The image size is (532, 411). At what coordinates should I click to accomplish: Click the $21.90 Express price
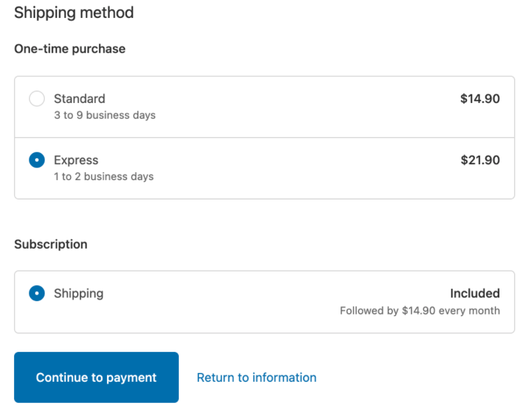pos(480,160)
